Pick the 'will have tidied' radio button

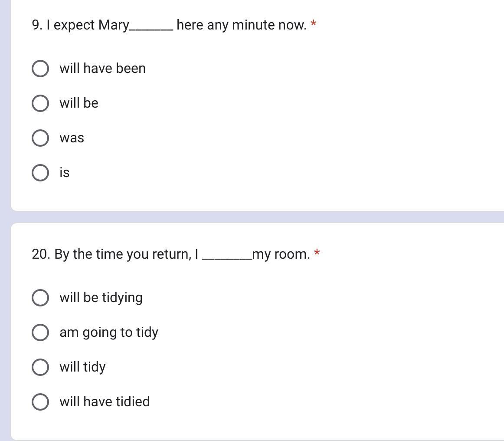click(x=40, y=402)
